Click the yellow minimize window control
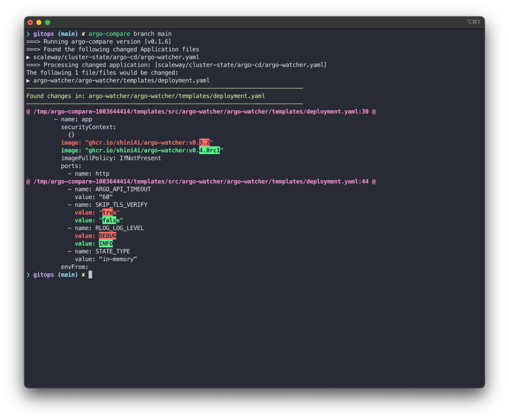The width and height of the screenshot is (509, 420). click(38, 22)
